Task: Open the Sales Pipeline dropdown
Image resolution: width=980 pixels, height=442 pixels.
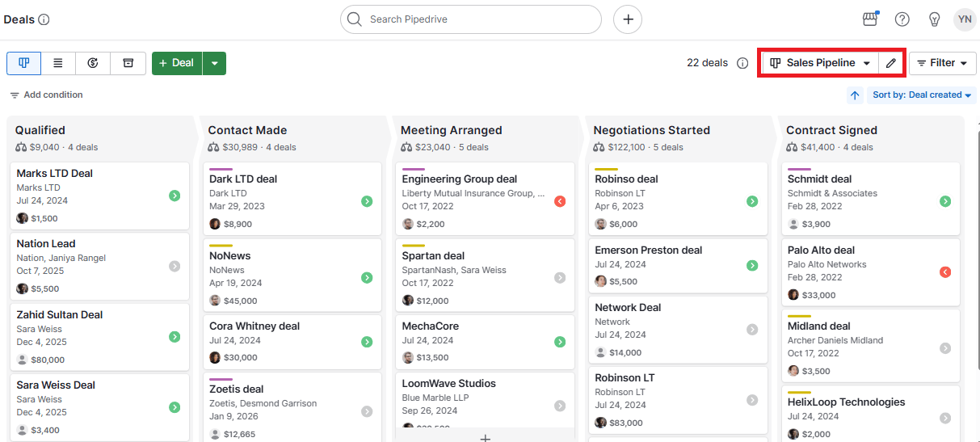Action: pos(820,63)
